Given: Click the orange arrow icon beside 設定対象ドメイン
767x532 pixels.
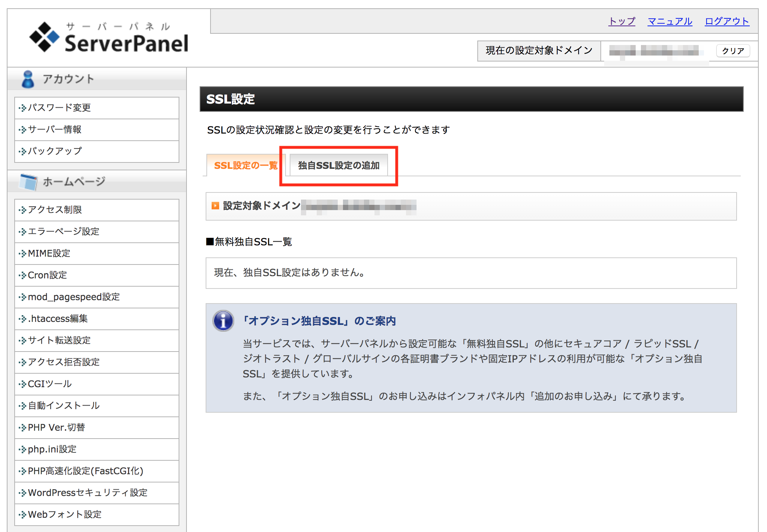Looking at the screenshot, I should click(215, 206).
